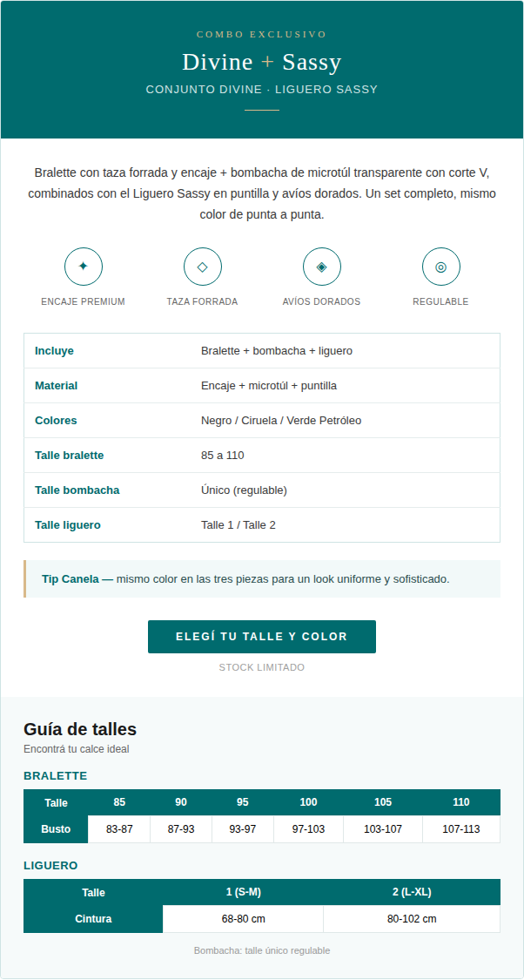Click the Divine + Sassy title
524x980 pixels.
click(262, 63)
